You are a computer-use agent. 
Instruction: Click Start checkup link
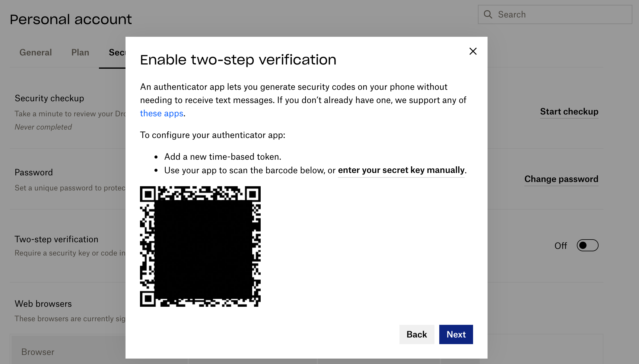click(x=569, y=111)
